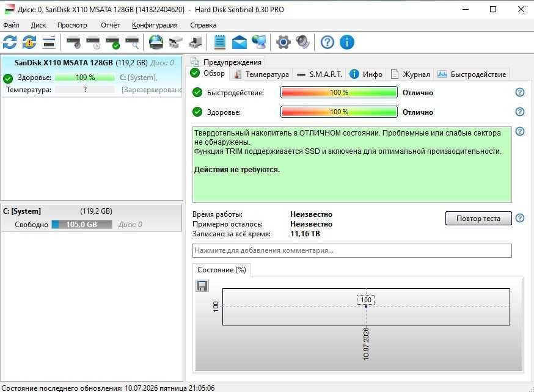The image size is (534, 392).
Task: Click the help icon beside Здоровье bar
Action: click(x=520, y=112)
